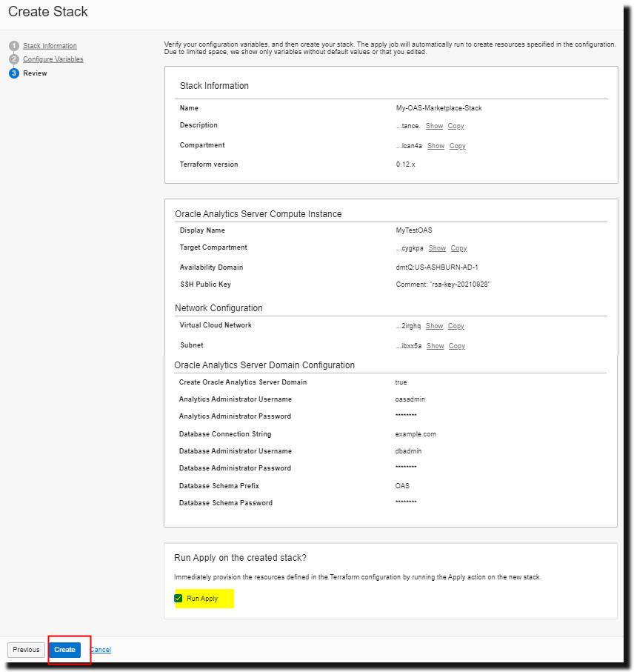Copy the Compartment ID
The image size is (634, 672).
coord(457,146)
